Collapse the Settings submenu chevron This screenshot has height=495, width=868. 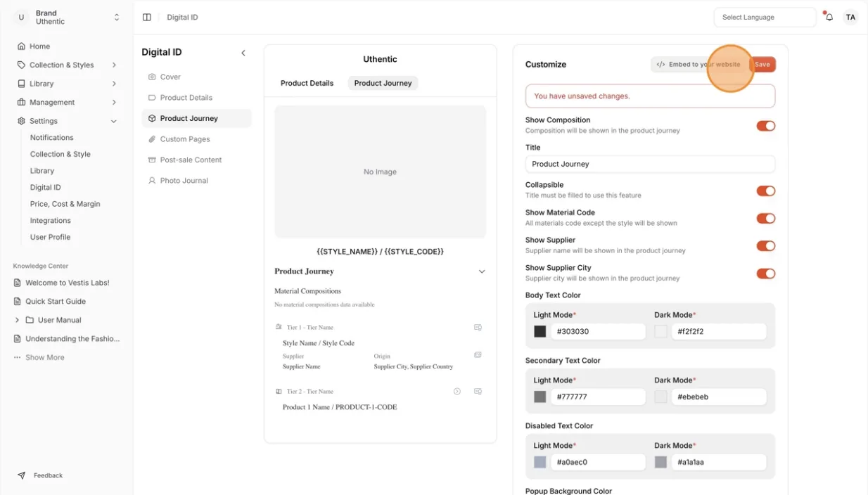(114, 121)
